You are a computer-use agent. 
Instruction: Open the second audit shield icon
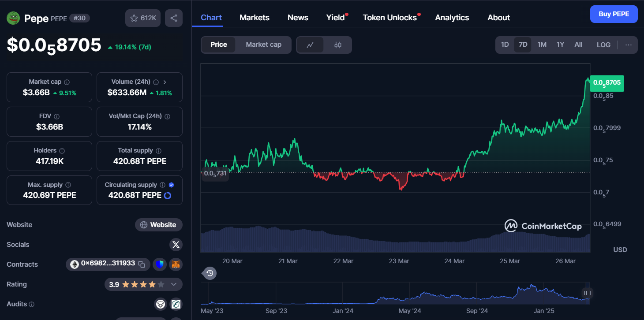pos(176,304)
